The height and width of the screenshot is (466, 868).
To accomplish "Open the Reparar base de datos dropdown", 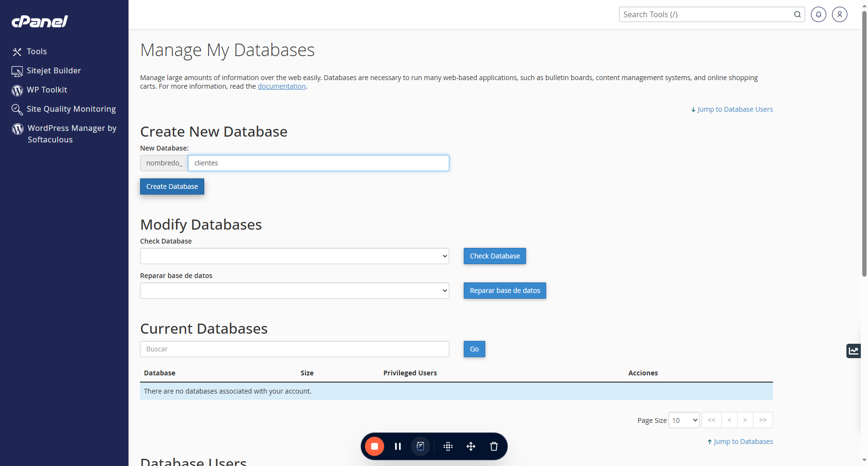I will (294, 291).
